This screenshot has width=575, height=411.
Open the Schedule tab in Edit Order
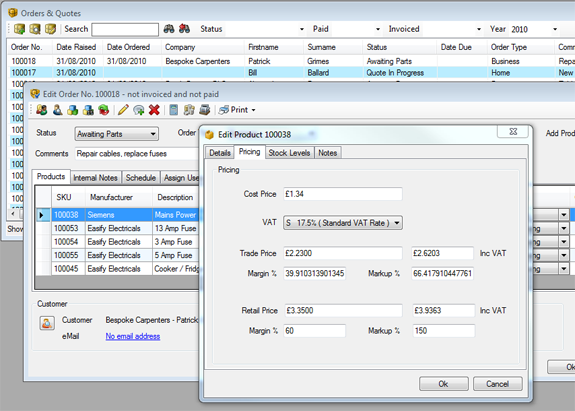click(x=141, y=178)
